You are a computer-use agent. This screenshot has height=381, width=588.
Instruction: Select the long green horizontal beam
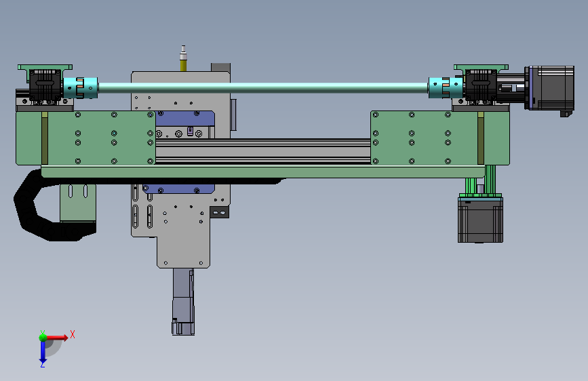click(263, 172)
